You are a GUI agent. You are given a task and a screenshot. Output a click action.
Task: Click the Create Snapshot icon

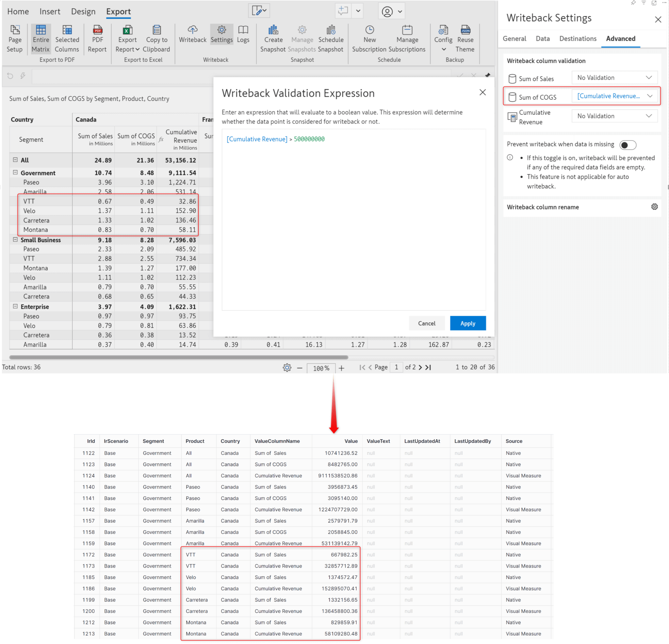click(x=273, y=30)
